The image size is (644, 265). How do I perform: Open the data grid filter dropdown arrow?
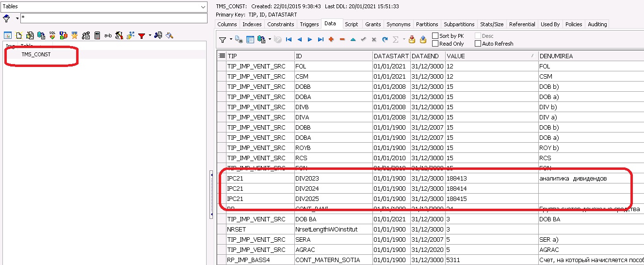231,40
